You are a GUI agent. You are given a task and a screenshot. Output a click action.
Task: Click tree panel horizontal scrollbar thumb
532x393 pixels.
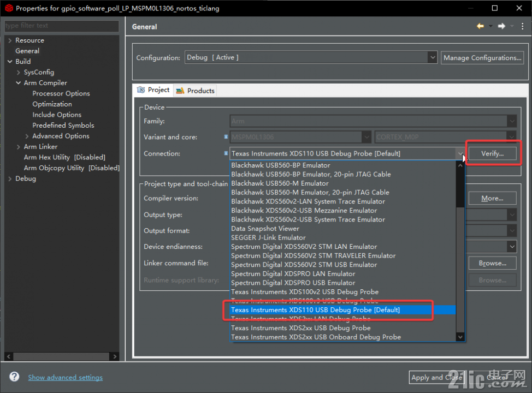pyautogui.click(x=61, y=356)
